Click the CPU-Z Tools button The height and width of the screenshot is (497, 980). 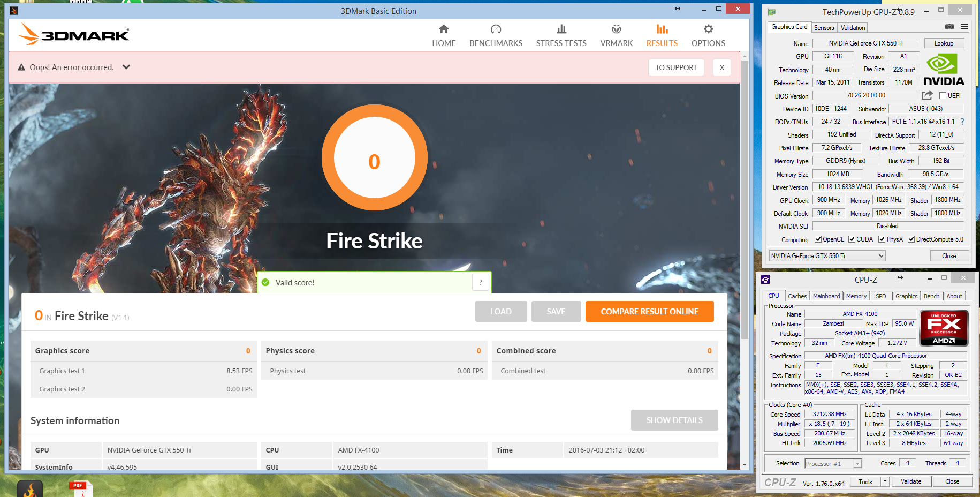pyautogui.click(x=865, y=481)
